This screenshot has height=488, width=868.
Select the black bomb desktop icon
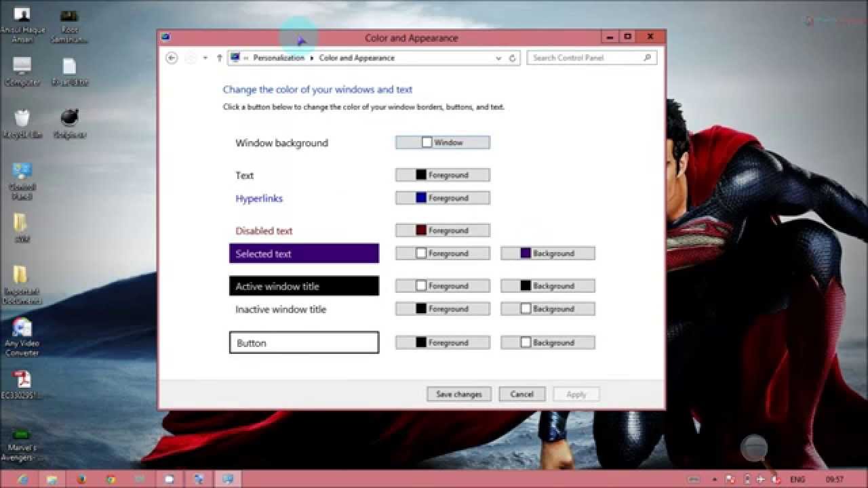[69, 124]
